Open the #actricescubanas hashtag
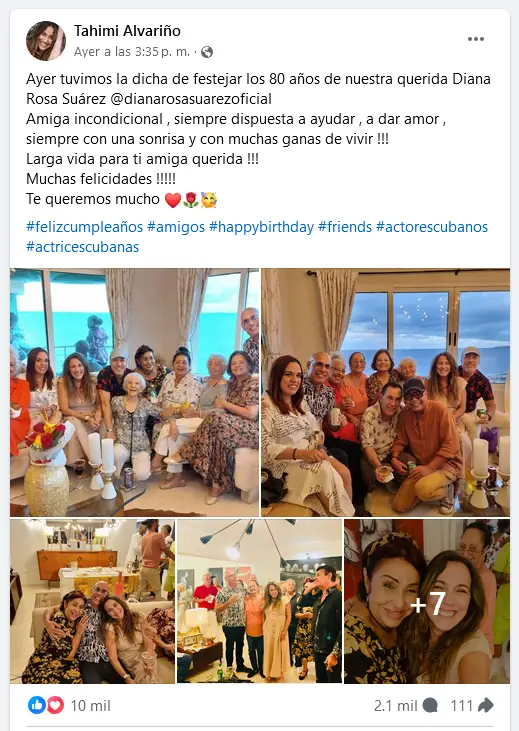The image size is (519, 731). click(x=83, y=247)
